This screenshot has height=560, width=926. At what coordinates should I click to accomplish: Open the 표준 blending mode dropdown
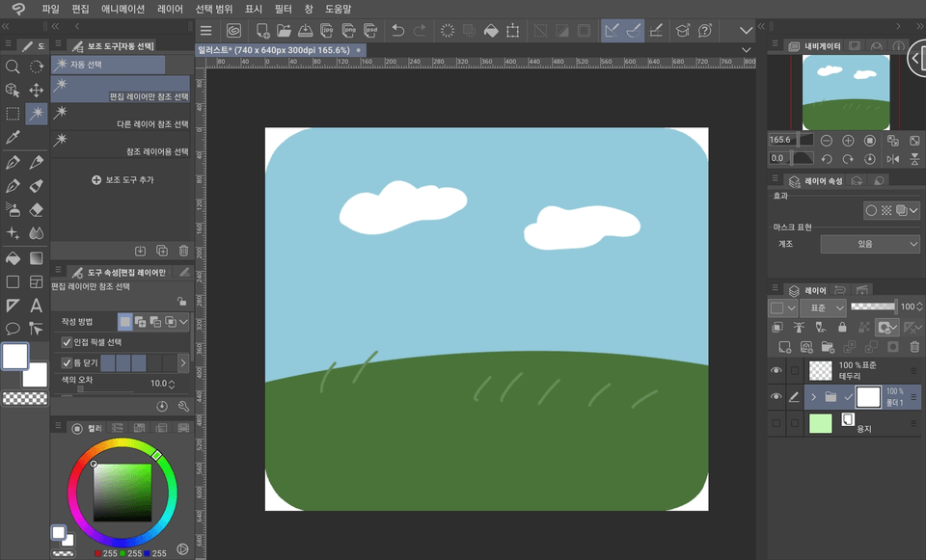point(824,307)
